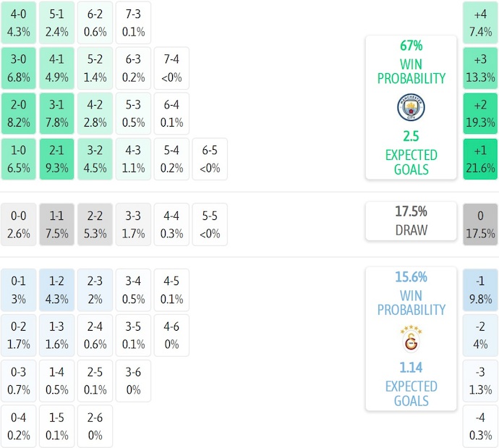Select the -1 goal margin box

(481, 289)
